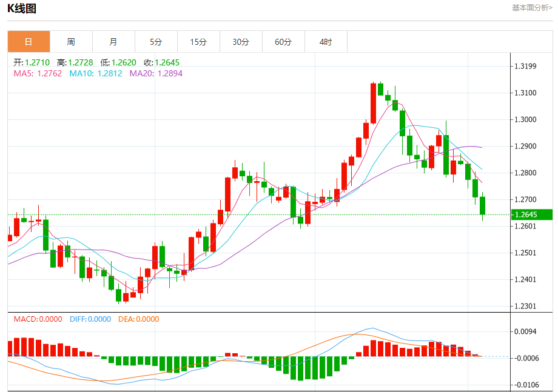
Task: Click the 1.2301 price axis label
Action: pos(525,306)
